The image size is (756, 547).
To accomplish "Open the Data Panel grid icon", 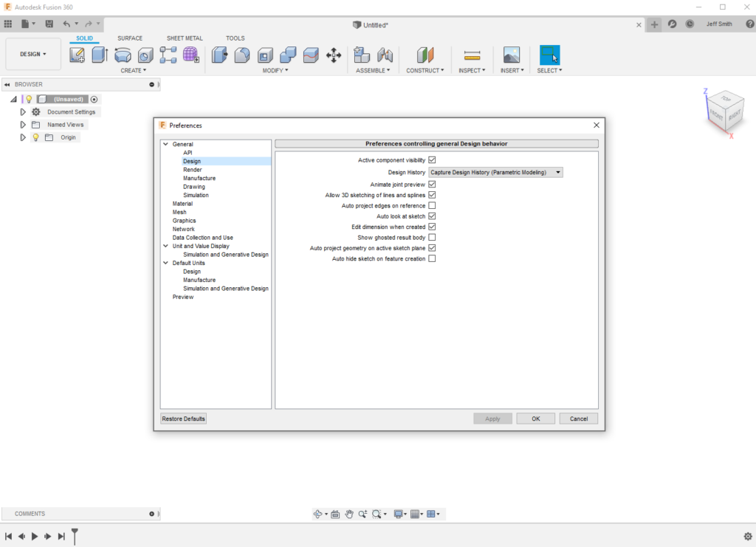I will pos(8,24).
